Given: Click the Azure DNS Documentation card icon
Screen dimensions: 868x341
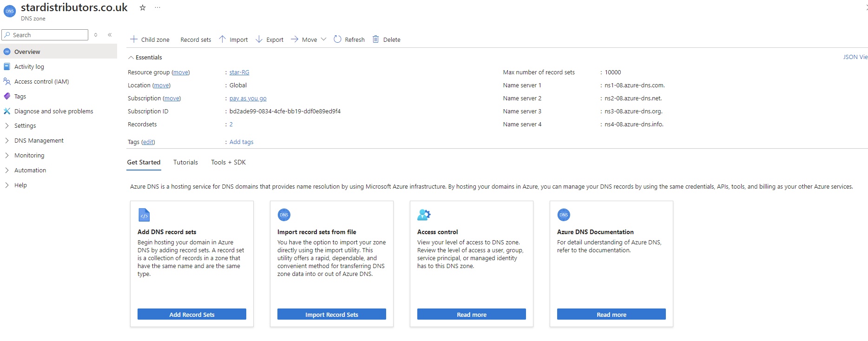Looking at the screenshot, I should pos(564,215).
